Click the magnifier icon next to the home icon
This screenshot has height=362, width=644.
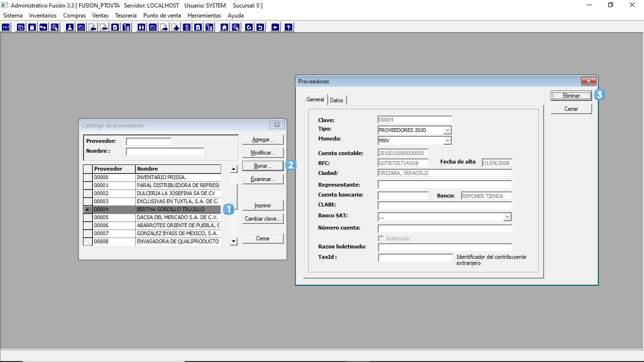point(235,27)
